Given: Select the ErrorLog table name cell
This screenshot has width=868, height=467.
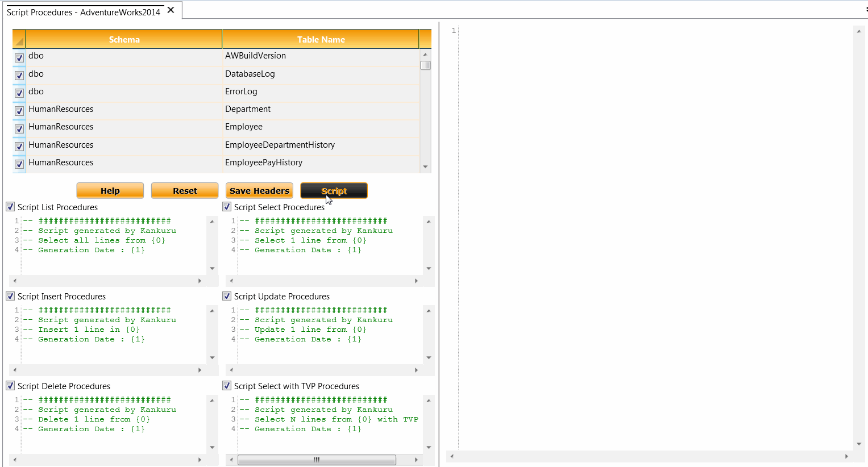Looking at the screenshot, I should coord(321,93).
